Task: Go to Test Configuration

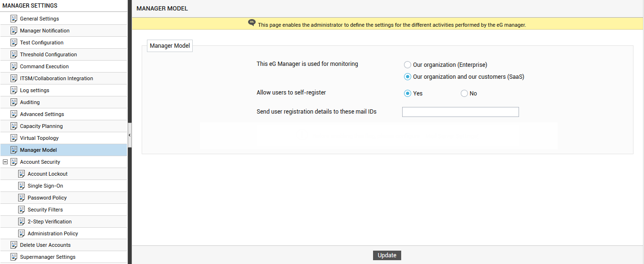Action: click(x=42, y=42)
